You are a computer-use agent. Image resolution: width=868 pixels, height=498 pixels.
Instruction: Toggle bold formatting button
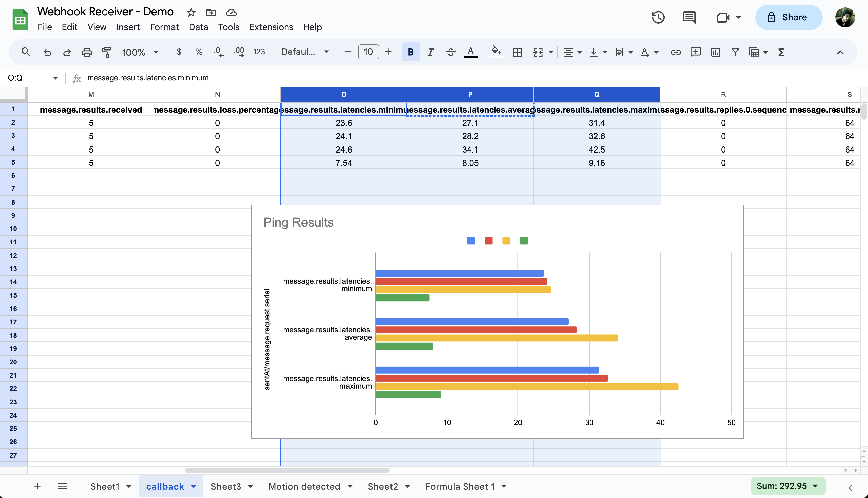(x=410, y=52)
